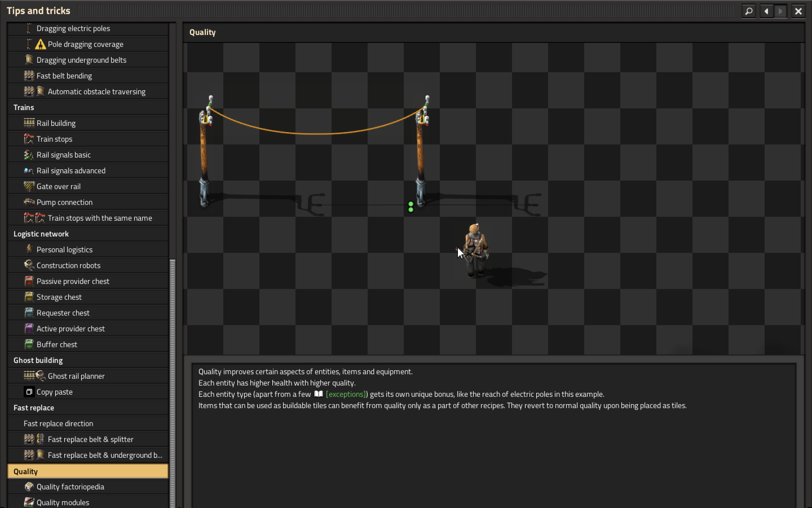Click the gate icon beside Gate over rail
The height and width of the screenshot is (508, 812).
click(29, 187)
